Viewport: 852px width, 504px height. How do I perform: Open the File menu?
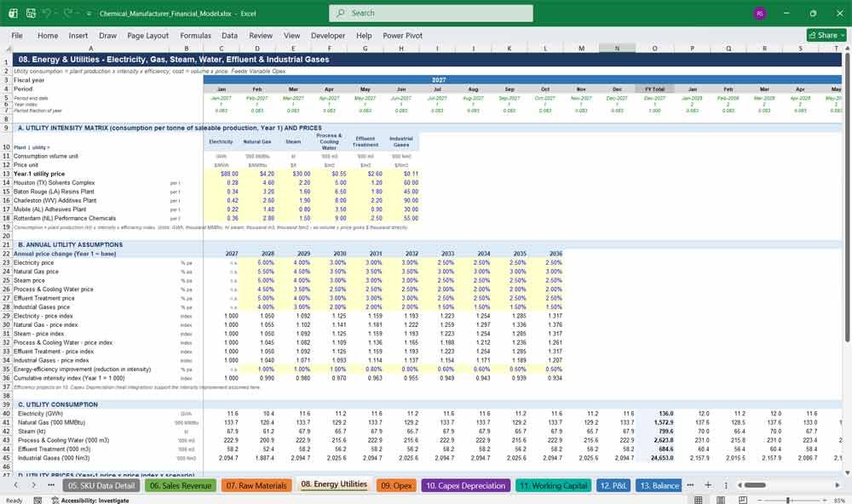(17, 35)
